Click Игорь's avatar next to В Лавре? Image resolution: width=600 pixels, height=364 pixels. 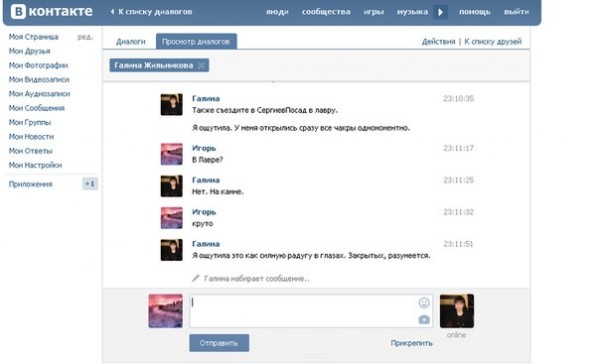[x=171, y=154]
